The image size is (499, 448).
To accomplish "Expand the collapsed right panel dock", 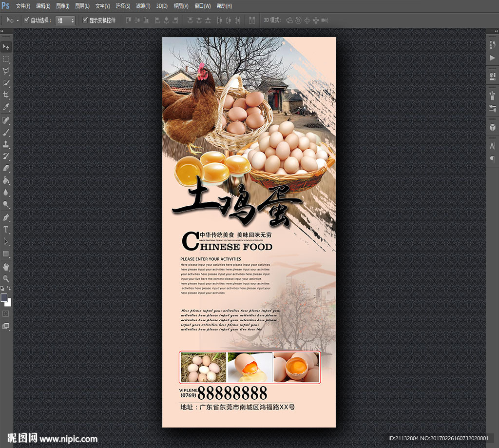I will click(495, 31).
